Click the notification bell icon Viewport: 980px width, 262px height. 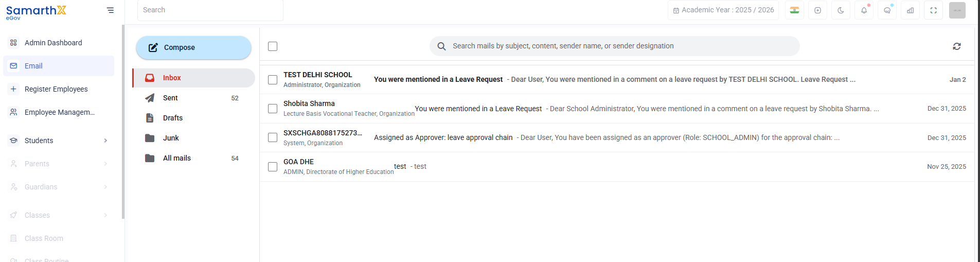pyautogui.click(x=864, y=10)
